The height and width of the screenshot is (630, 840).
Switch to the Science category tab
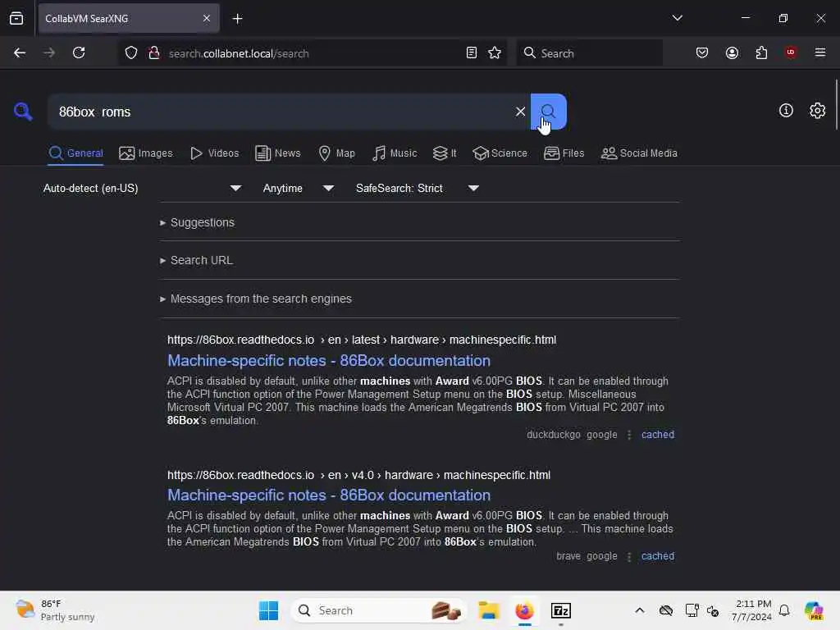[x=500, y=153]
